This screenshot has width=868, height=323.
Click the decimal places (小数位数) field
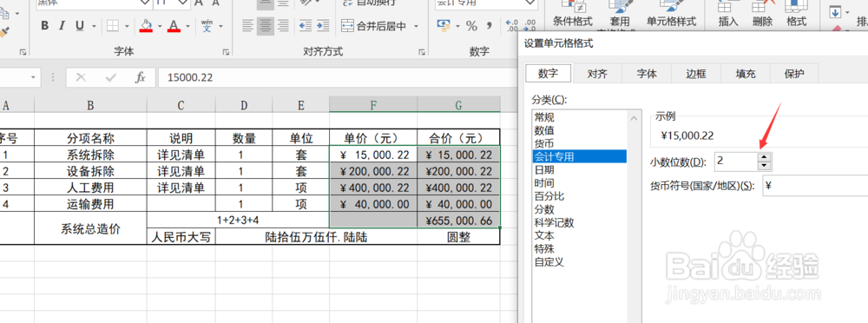pos(736,161)
